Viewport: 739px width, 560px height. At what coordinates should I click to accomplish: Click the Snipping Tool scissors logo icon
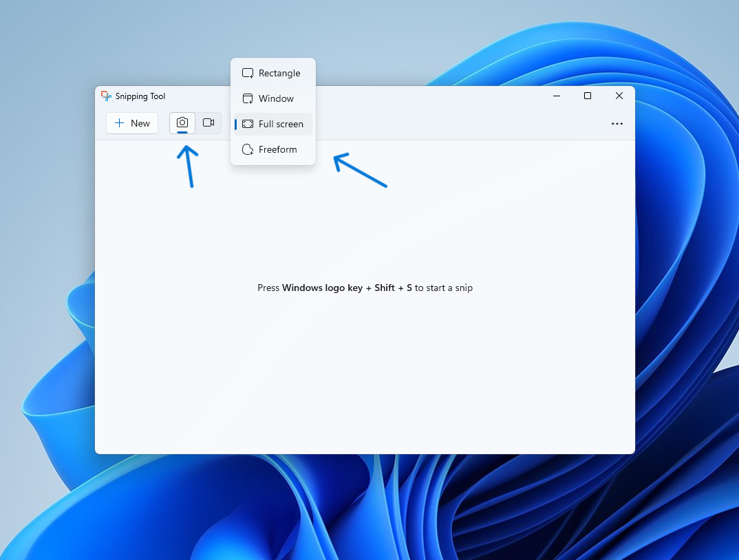click(105, 96)
